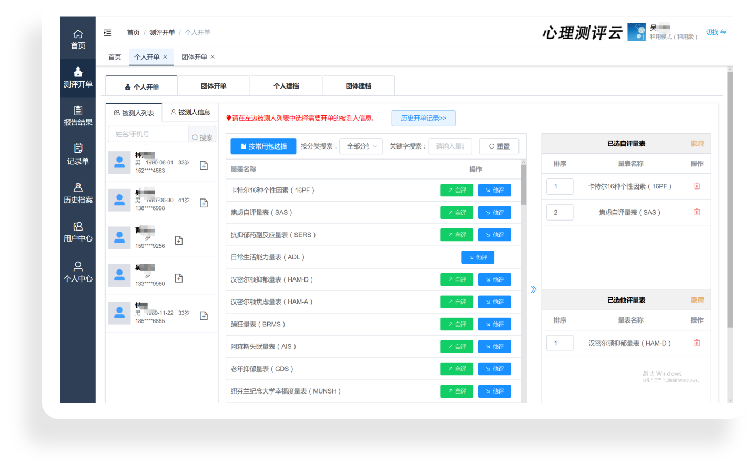Click the blue scale-selection button above the table
The width and height of the screenshot is (756, 470).
[263, 146]
